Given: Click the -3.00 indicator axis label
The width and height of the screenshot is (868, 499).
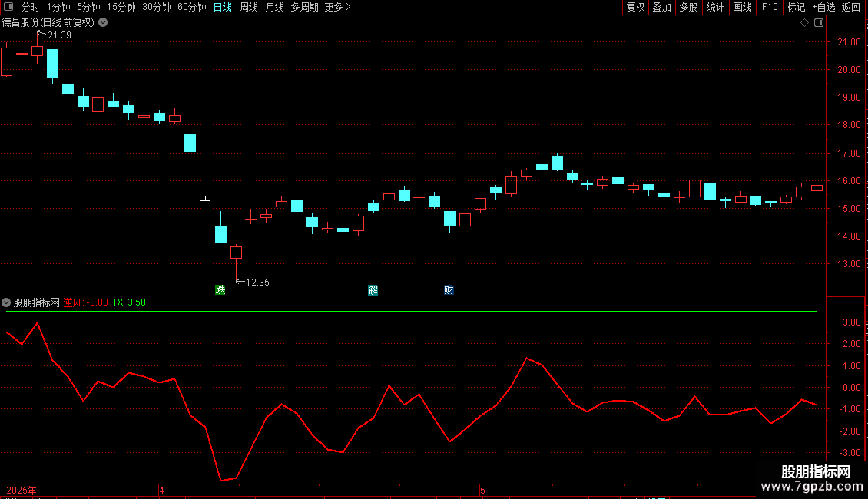Looking at the screenshot, I should point(849,453).
